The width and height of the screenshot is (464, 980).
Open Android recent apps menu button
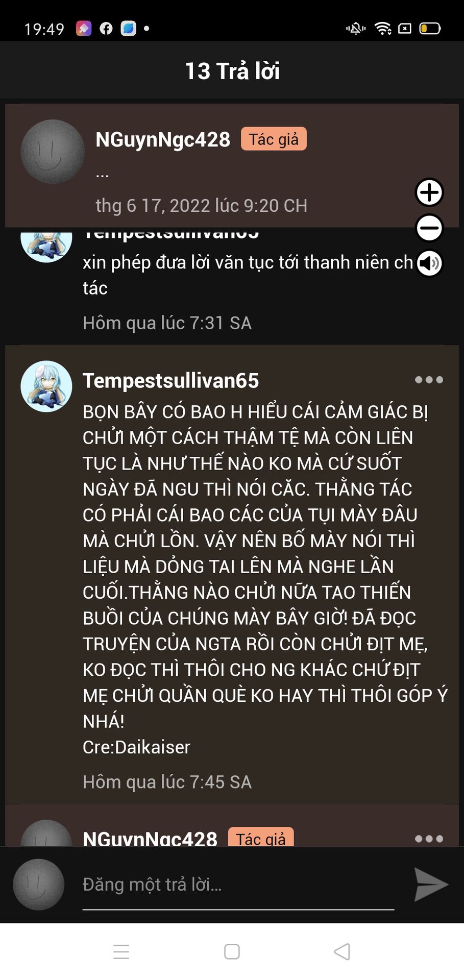(x=121, y=951)
